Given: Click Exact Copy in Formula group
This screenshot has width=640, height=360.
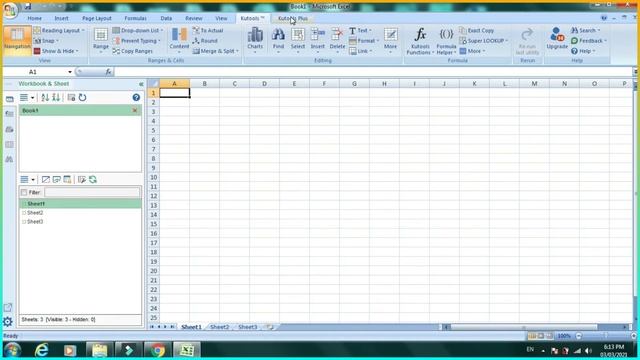Looking at the screenshot, I should pos(477,31).
